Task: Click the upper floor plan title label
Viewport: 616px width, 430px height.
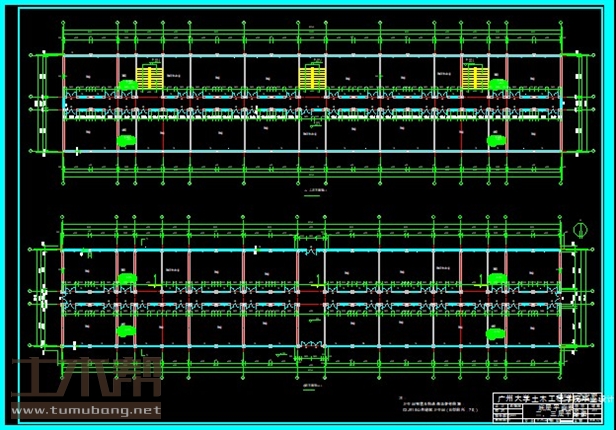Action: tap(312, 189)
